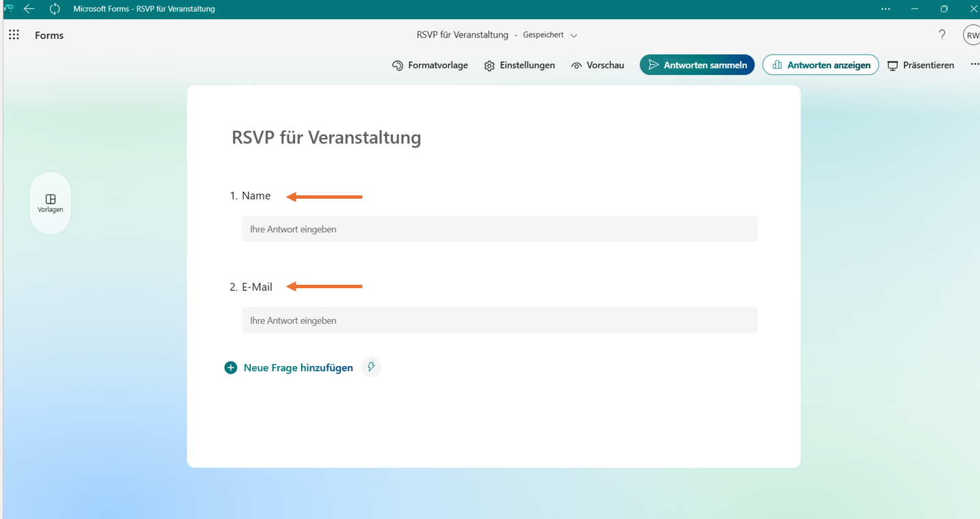Select the form title RSVP für Veranstaltung
Screen dimensions: 980x519
[326, 137]
